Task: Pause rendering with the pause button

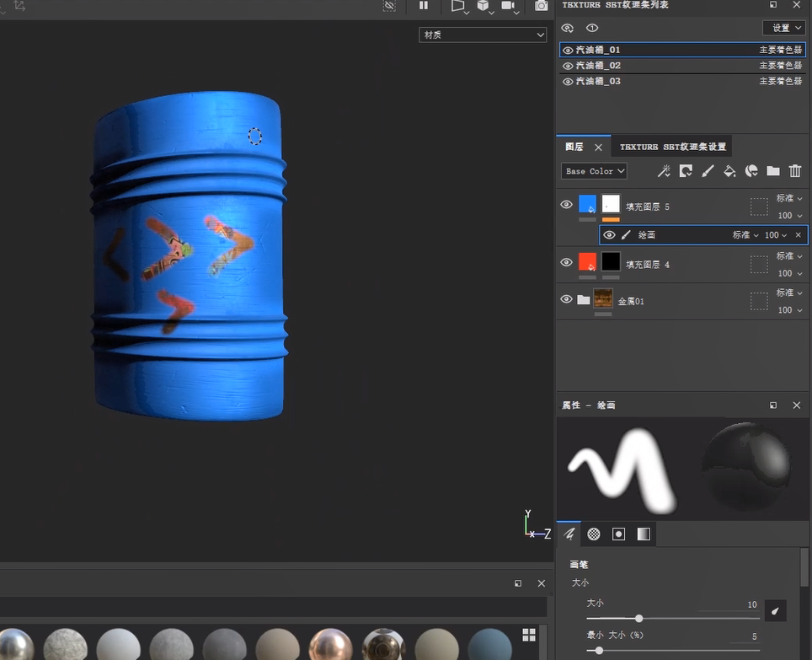Action: [x=424, y=6]
